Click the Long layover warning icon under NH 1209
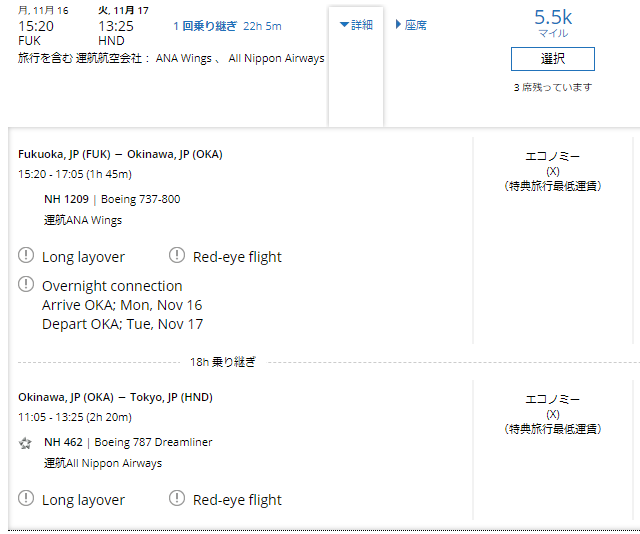The image size is (640, 534). [x=26, y=255]
